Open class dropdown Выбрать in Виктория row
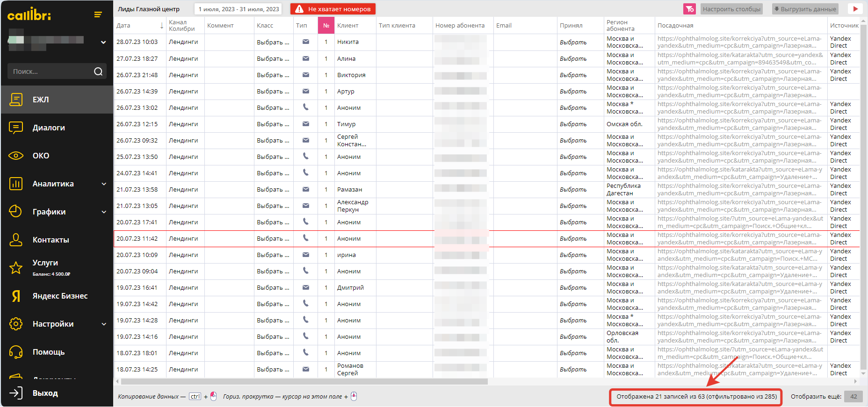The height and width of the screenshot is (407, 868). pyautogui.click(x=273, y=75)
